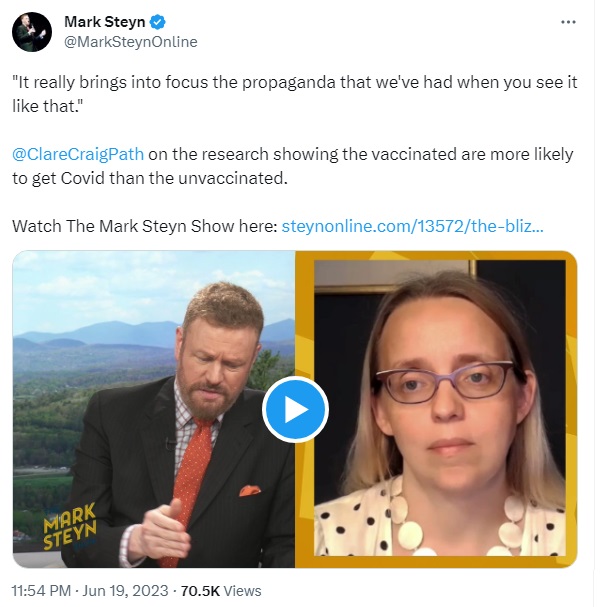Follow the steynonline.com/13572 show link
Viewport: 600px width, 607px height.
(x=412, y=226)
